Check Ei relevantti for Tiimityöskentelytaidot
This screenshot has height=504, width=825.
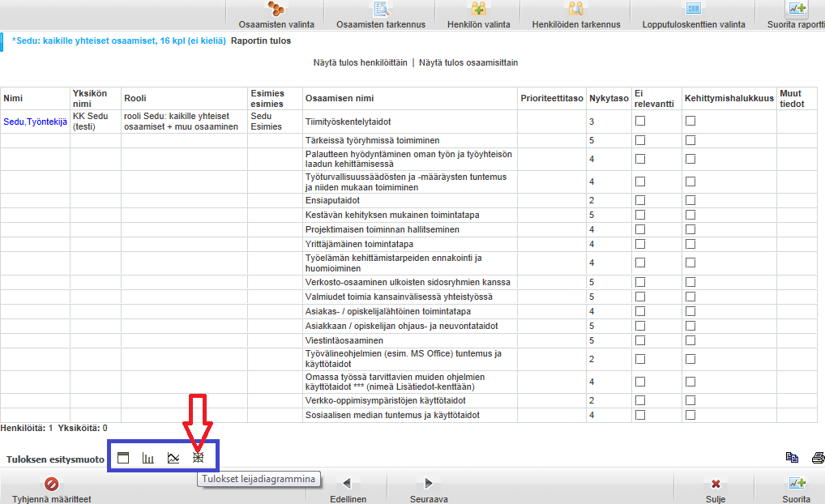639,121
